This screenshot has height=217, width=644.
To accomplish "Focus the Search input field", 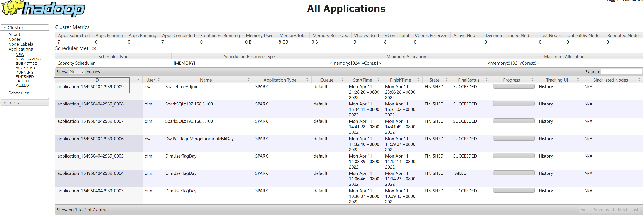I will coord(621,72).
